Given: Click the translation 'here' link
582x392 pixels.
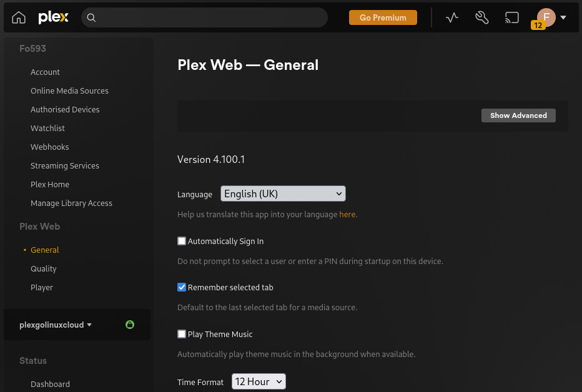Looking at the screenshot, I should (347, 214).
